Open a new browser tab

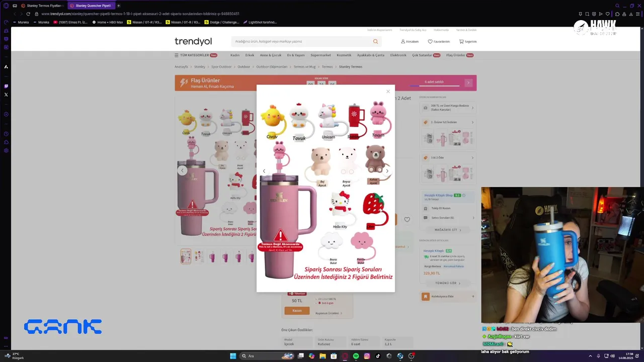click(119, 6)
